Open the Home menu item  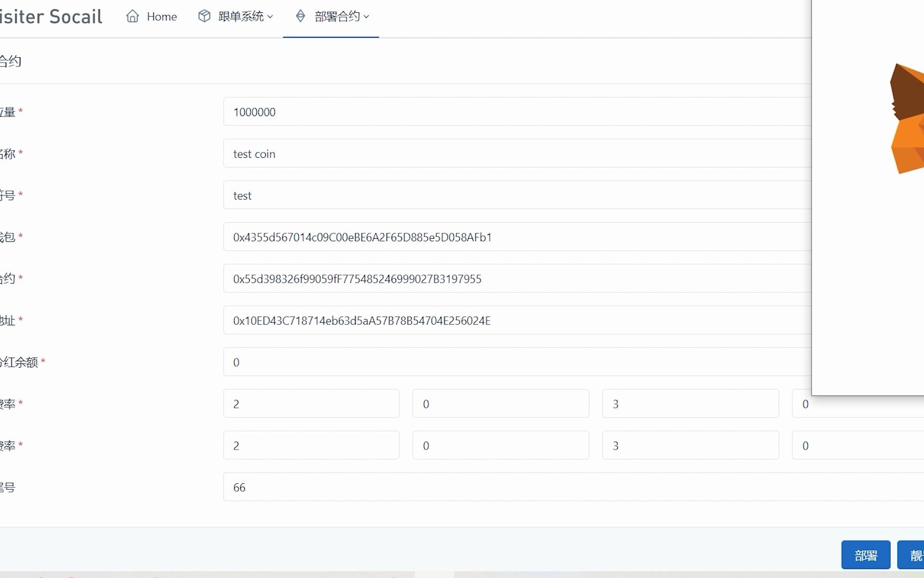(152, 17)
